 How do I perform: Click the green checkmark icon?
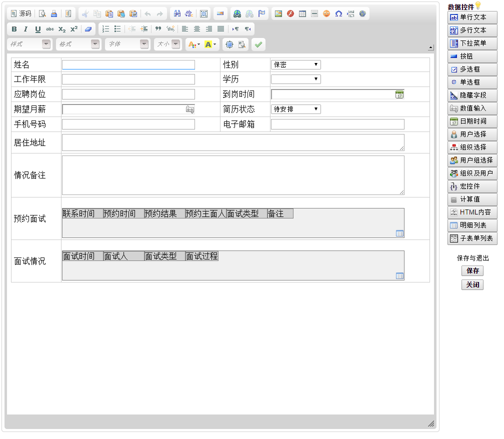click(258, 44)
